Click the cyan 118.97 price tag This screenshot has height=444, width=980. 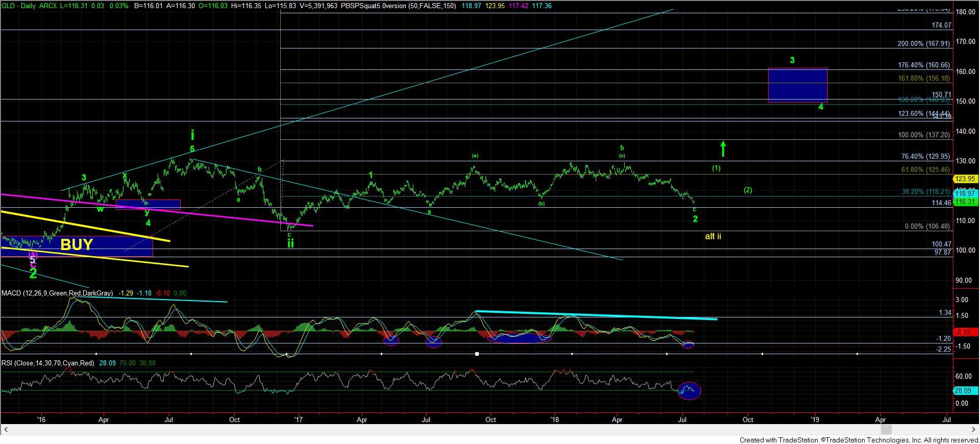pos(965,194)
